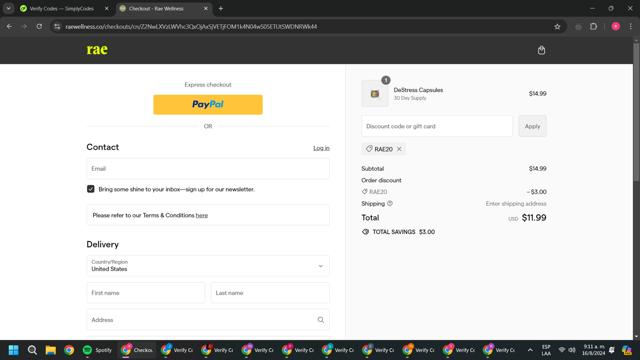Open a new browser tab
The height and width of the screenshot is (360, 640).
coord(221,9)
